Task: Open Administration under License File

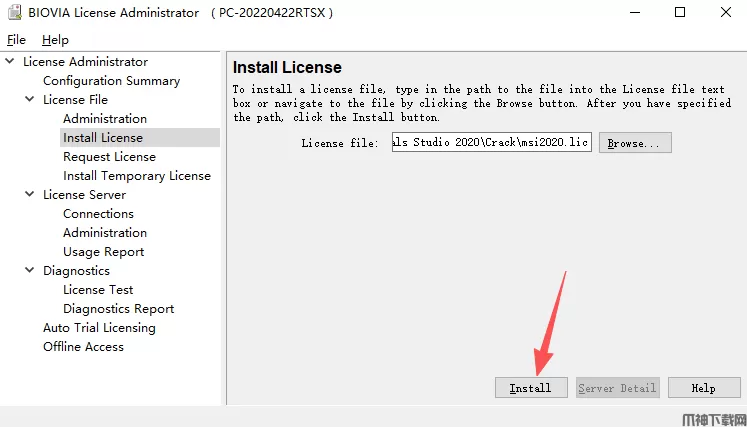Action: pos(105,119)
